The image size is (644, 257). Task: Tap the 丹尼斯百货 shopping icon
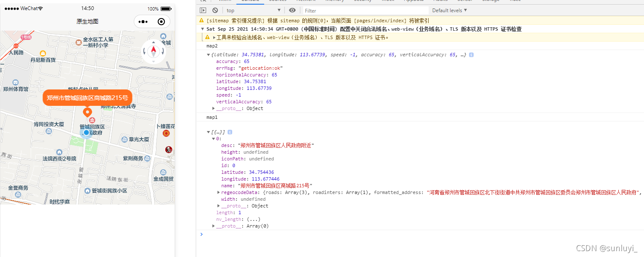click(42, 53)
